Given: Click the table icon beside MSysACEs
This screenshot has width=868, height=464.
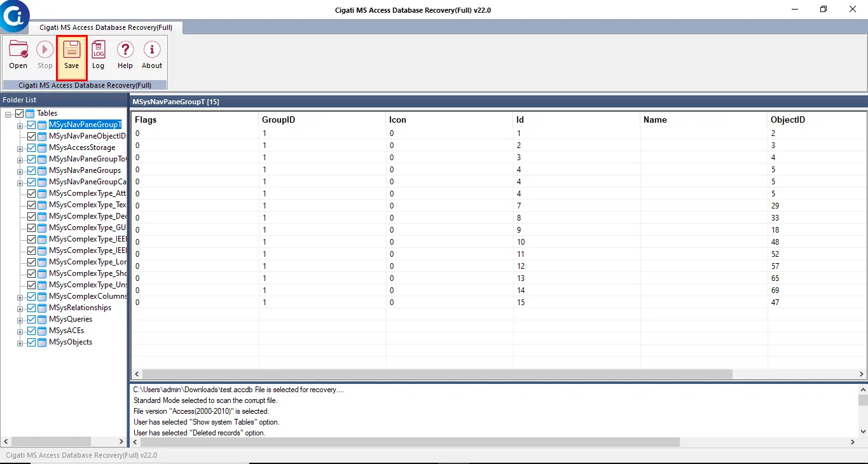Looking at the screenshot, I should [42, 331].
